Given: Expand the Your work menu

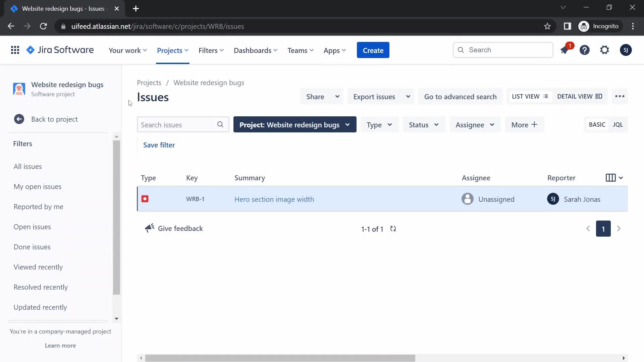Looking at the screenshot, I should point(128,50).
